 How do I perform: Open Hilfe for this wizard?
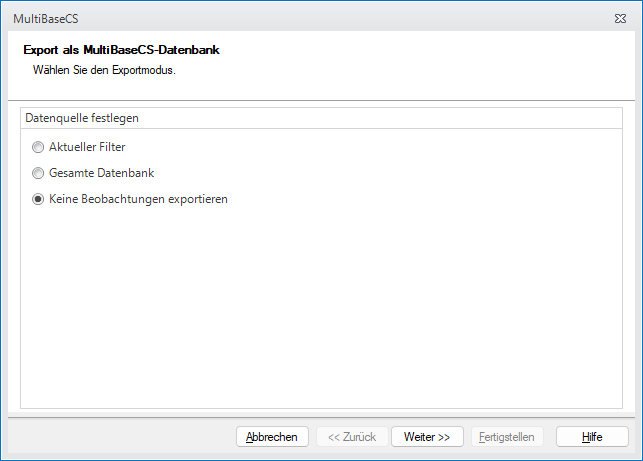(x=592, y=437)
